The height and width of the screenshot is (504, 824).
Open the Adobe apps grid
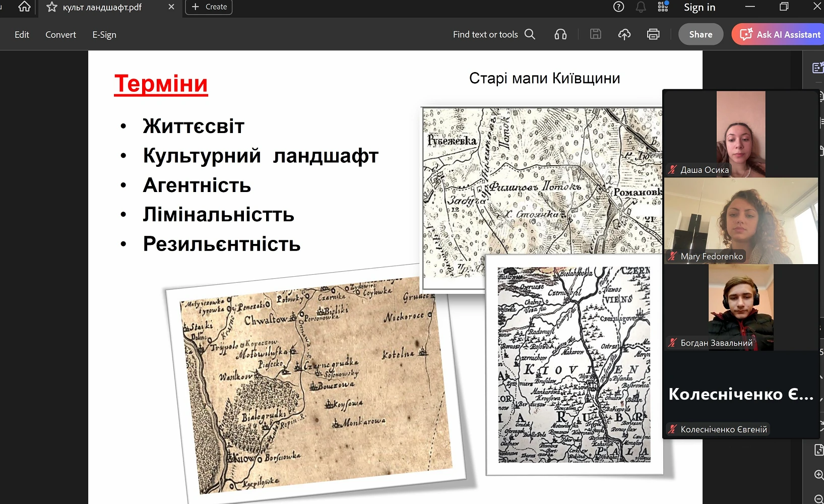pos(663,7)
